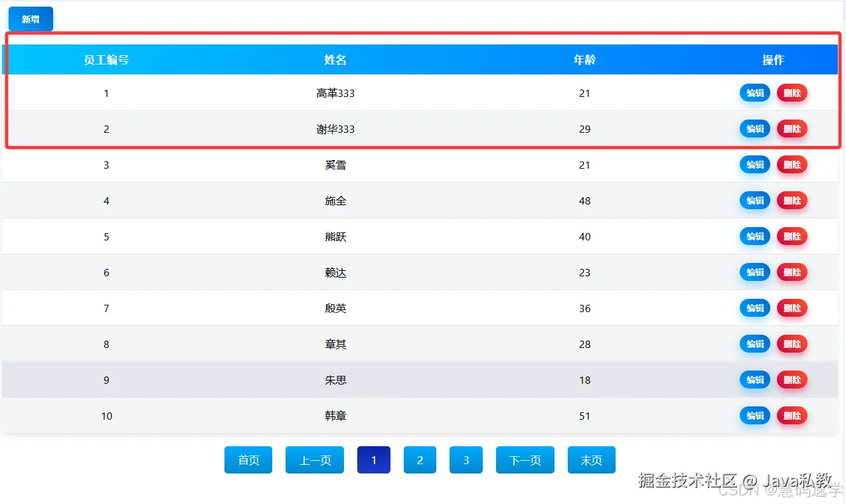Edit the record for 谢华333
Viewport: 846px width, 504px height.
[x=754, y=129]
